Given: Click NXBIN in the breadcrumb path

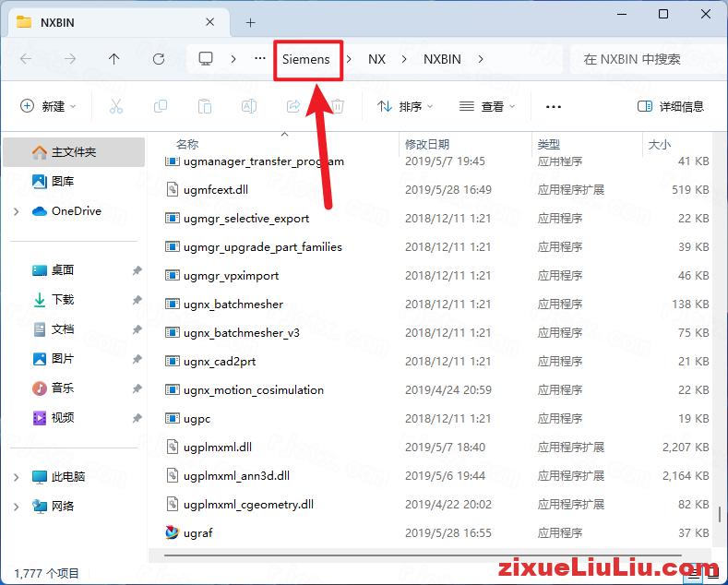Looking at the screenshot, I should tap(442, 59).
